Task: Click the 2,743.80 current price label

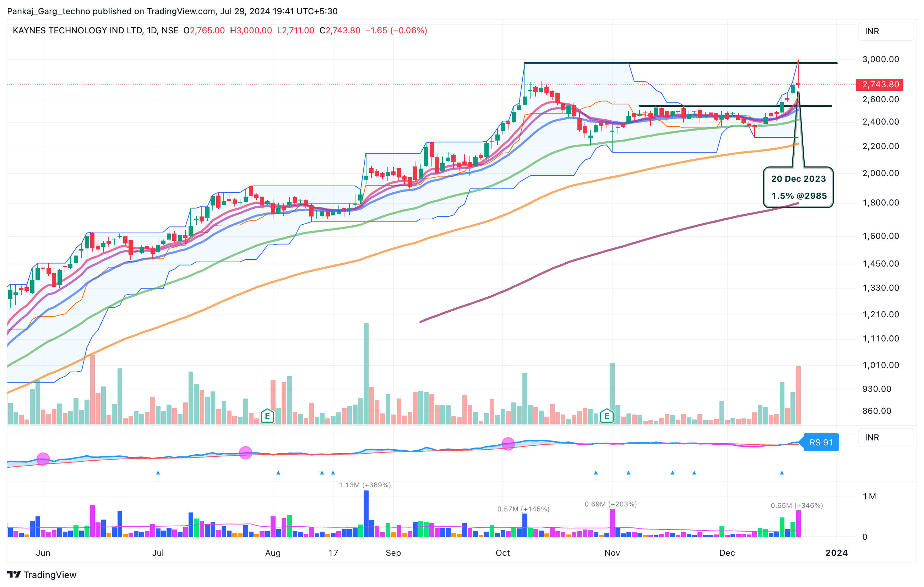Action: [880, 84]
